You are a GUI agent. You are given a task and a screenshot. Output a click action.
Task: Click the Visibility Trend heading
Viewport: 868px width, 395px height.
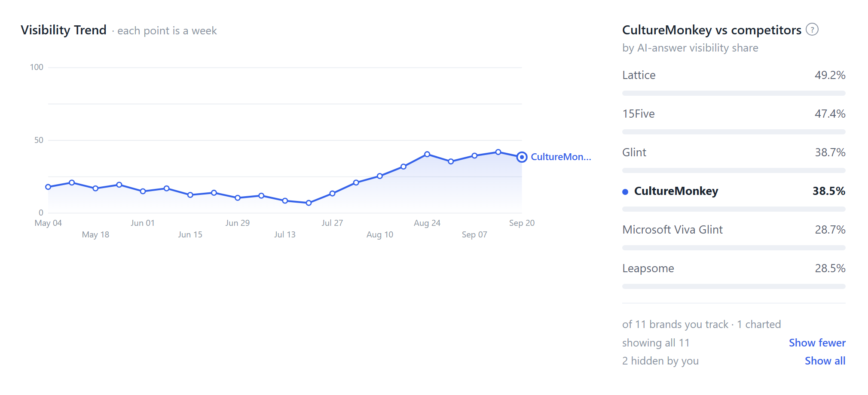click(x=64, y=30)
